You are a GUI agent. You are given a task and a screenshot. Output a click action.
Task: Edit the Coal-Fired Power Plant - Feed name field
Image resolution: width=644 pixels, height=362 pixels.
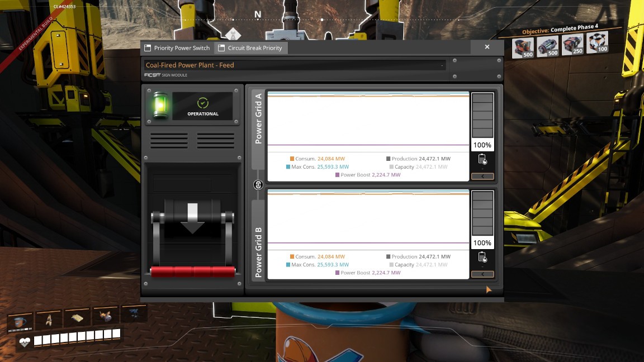(294, 65)
